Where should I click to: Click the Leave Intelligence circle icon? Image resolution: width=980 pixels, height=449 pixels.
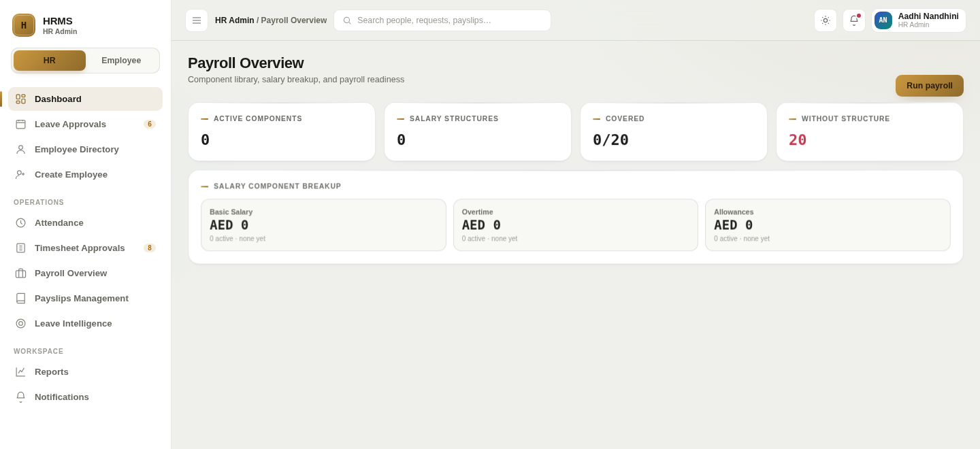click(x=20, y=324)
